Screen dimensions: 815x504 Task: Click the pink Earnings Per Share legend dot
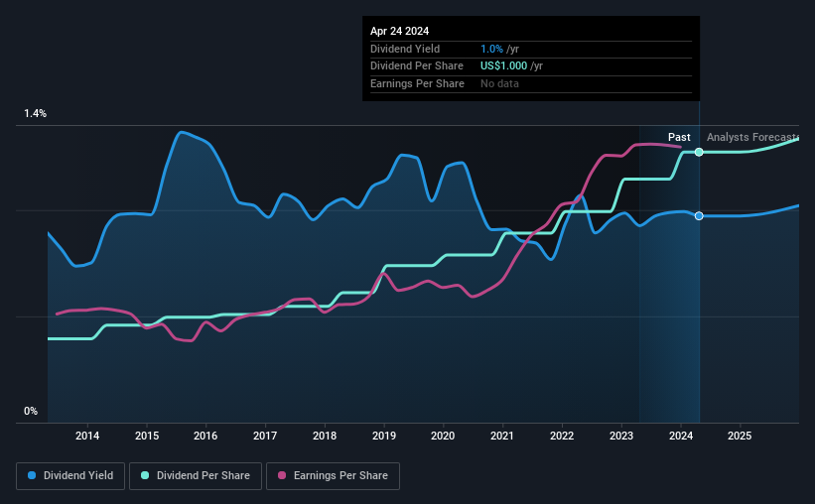click(282, 475)
